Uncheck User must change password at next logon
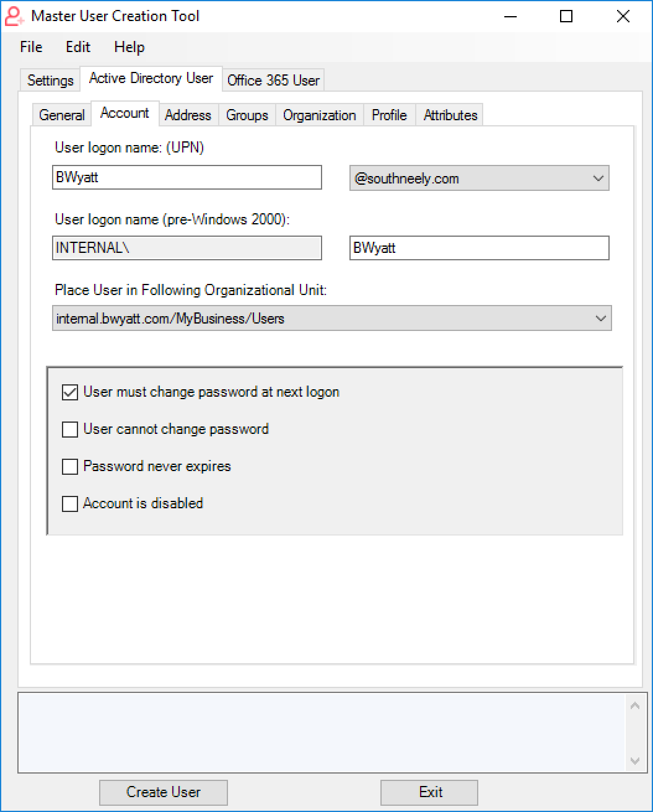This screenshot has width=653, height=812. coord(70,392)
